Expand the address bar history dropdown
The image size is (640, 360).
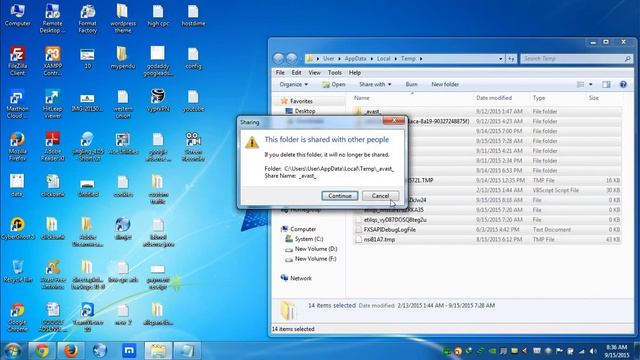click(500, 59)
